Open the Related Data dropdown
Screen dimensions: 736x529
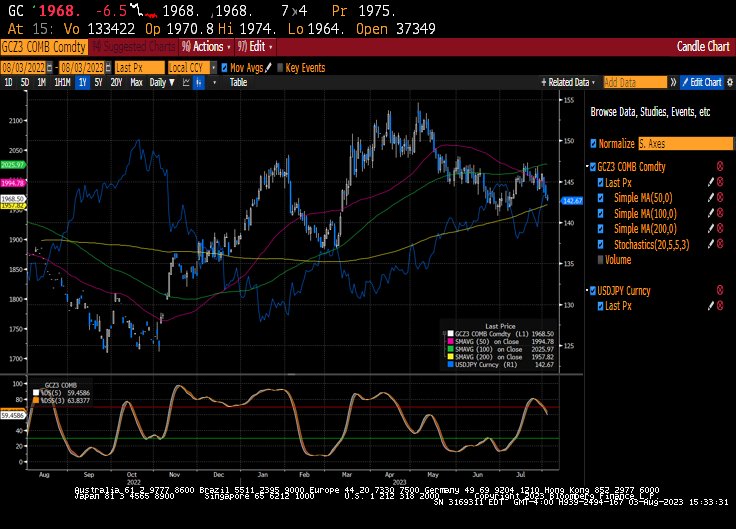(x=568, y=82)
